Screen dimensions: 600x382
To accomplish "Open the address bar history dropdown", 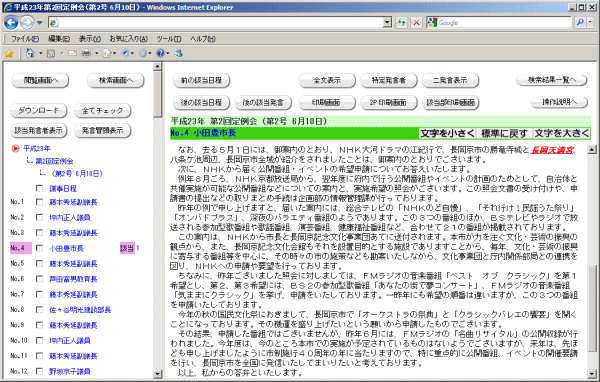I will coord(387,23).
